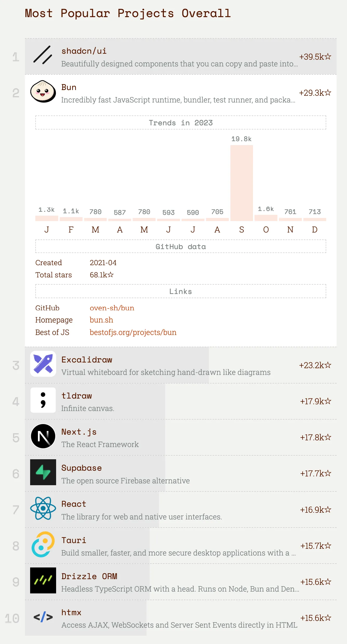Click the htmx code brackets logo

tap(43, 617)
